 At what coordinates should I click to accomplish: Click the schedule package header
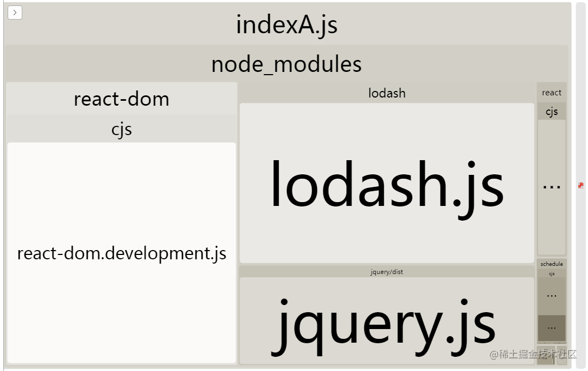point(552,264)
